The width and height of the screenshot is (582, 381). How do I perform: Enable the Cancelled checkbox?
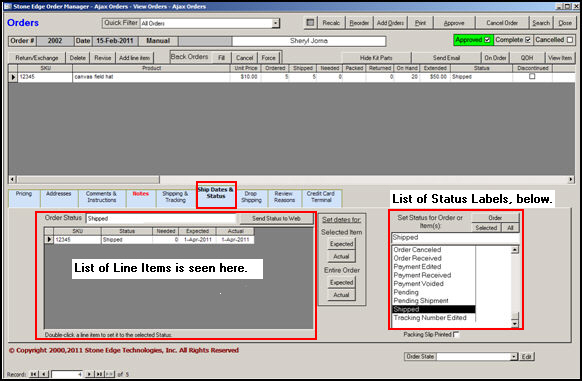570,40
